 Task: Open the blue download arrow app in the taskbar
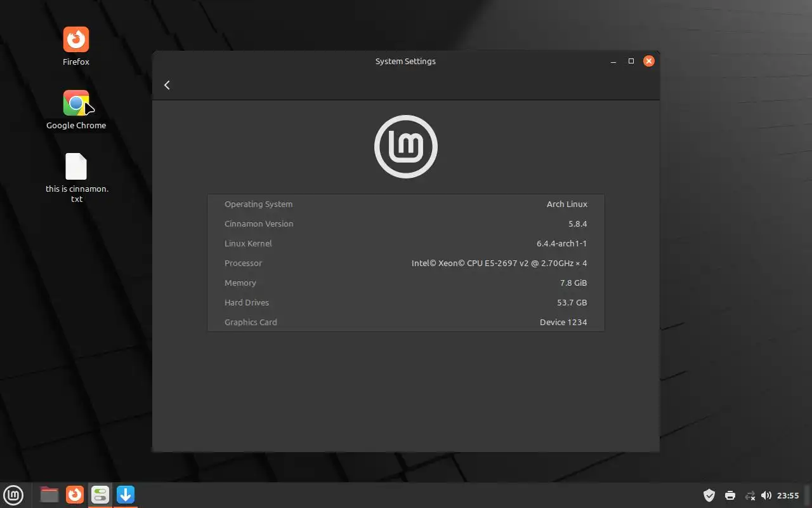pyautogui.click(x=126, y=495)
